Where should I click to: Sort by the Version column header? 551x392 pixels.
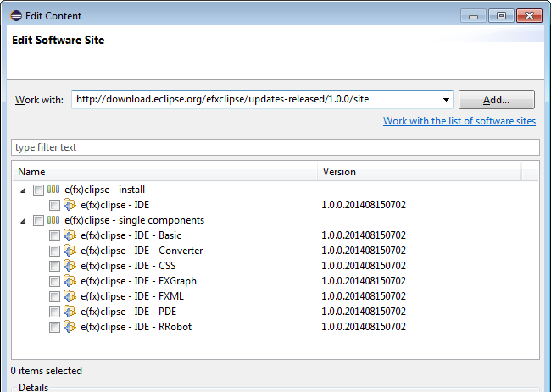click(420, 172)
